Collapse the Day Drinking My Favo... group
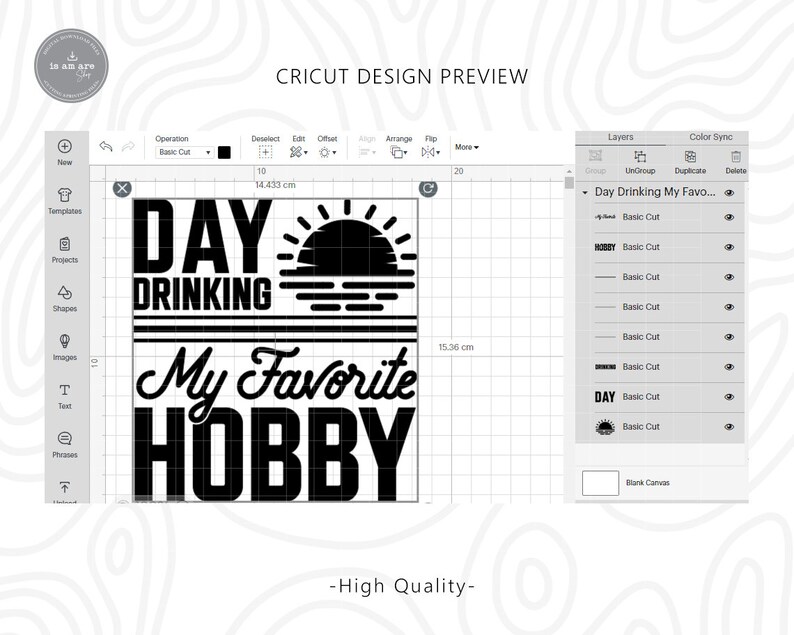The height and width of the screenshot is (635, 794). 585,192
